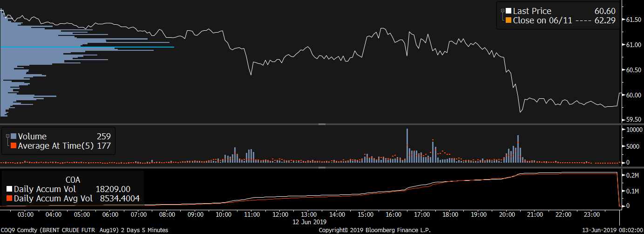Click the 12 Jun 2019 date label
Viewport: 644px width, 234px height.
310,222
